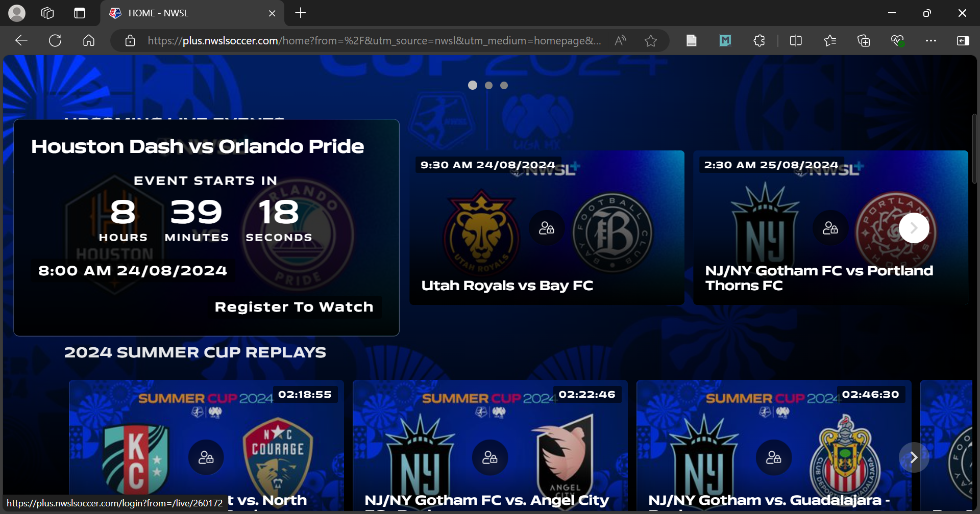The width and height of the screenshot is (980, 514).
Task: Open Houston Dash vs Orlando Pride title
Action: 198,146
